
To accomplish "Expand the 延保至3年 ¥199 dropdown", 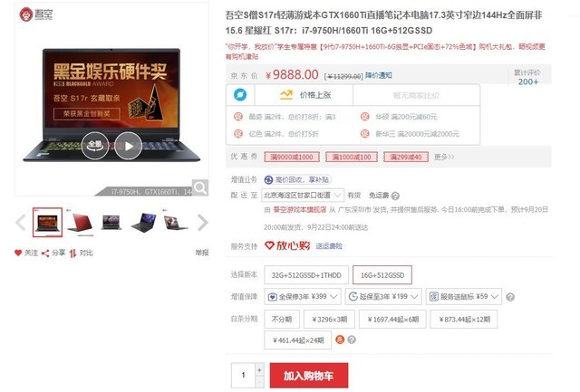I will [x=383, y=296].
